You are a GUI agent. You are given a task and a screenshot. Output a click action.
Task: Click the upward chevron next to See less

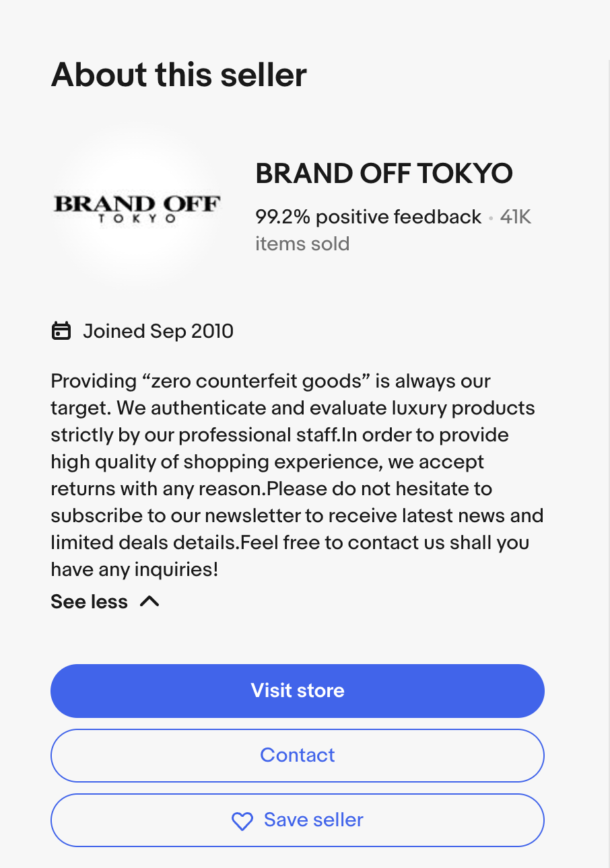(x=149, y=602)
